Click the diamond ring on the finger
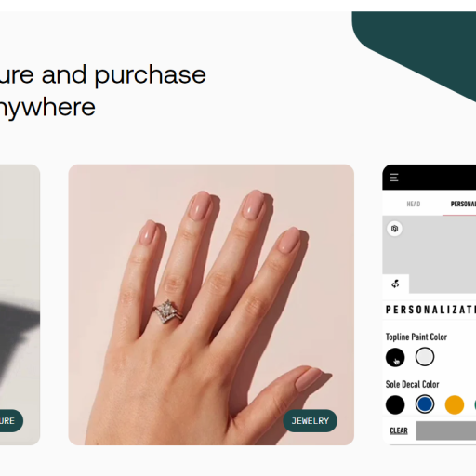476x476 pixels. click(x=167, y=311)
